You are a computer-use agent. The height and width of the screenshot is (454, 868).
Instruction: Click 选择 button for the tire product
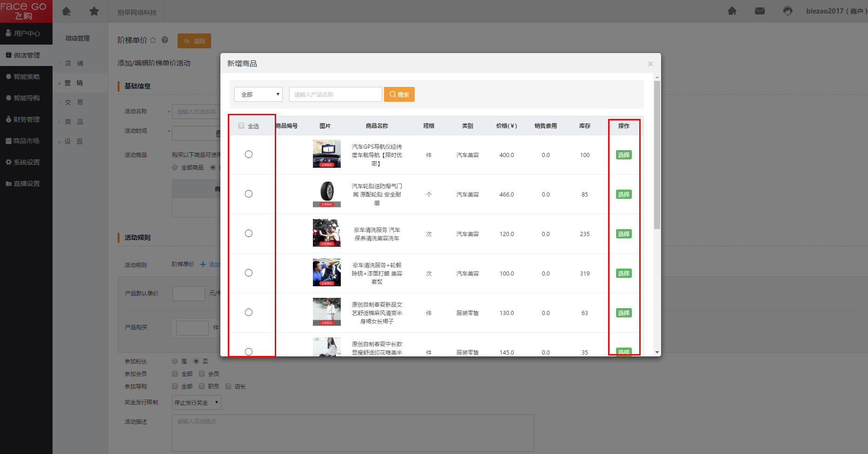(x=623, y=194)
